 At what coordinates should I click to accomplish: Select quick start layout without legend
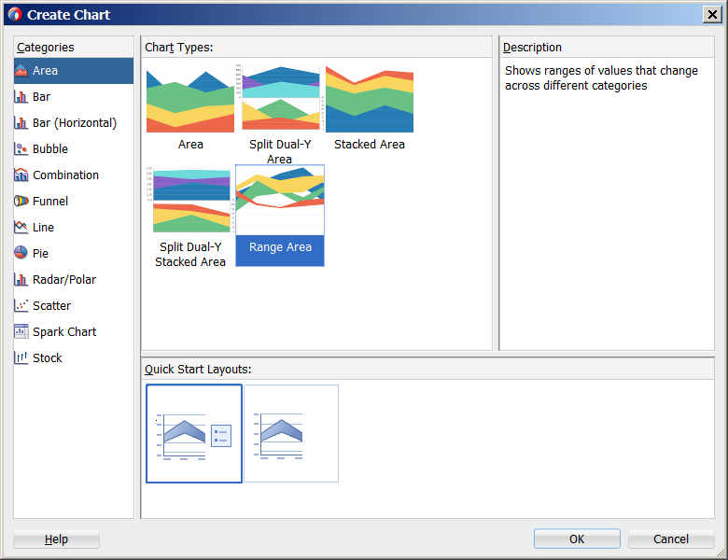(x=291, y=433)
